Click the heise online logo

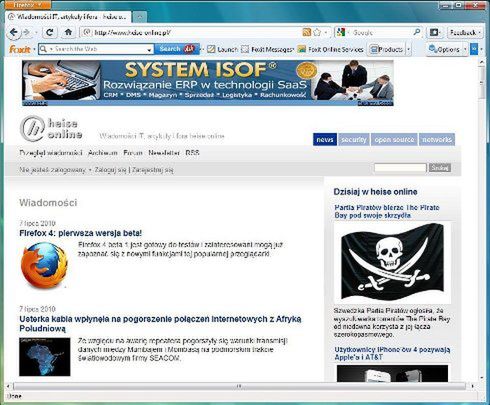[x=51, y=128]
